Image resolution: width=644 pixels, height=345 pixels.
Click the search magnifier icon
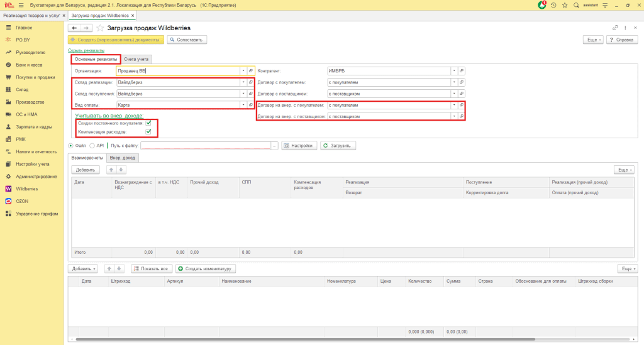pyautogui.click(x=576, y=5)
